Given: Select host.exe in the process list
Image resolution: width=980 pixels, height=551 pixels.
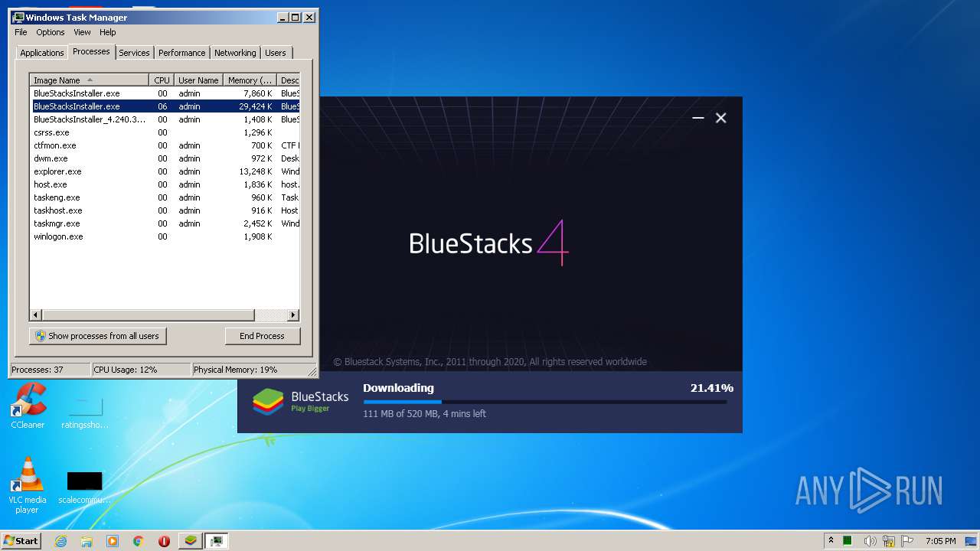Looking at the screenshot, I should 165,184.
